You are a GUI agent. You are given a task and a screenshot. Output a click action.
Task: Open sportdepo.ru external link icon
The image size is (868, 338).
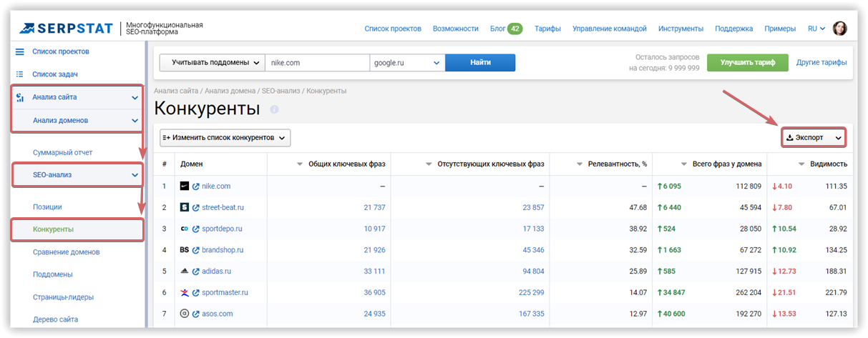coord(195,229)
